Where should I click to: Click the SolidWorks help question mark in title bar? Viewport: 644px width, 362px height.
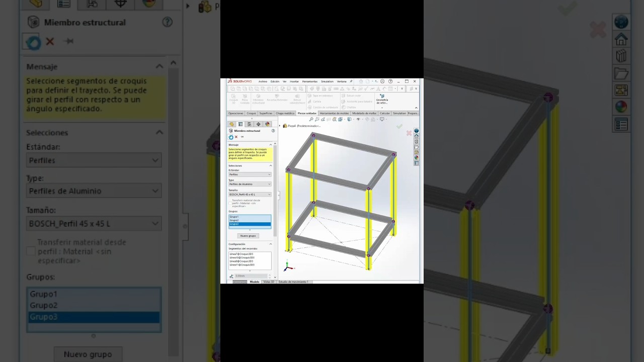click(x=390, y=81)
